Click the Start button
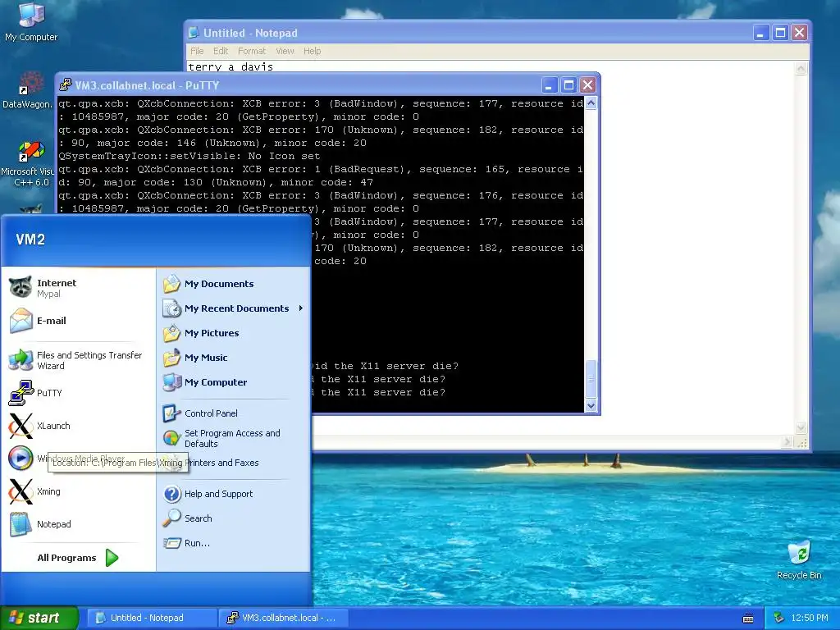This screenshot has width=840, height=630. pos(39,618)
